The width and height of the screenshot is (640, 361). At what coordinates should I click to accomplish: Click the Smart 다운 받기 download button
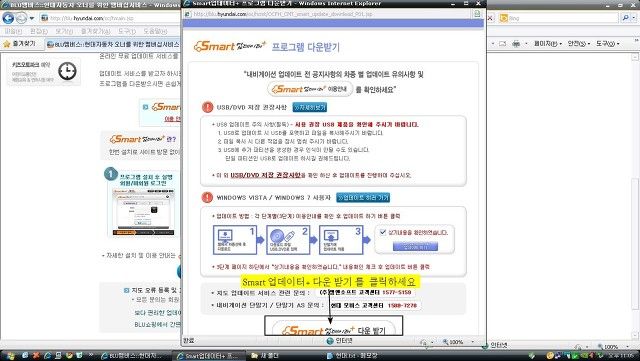[333, 328]
